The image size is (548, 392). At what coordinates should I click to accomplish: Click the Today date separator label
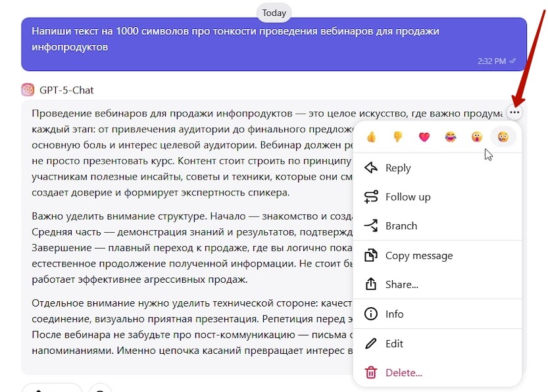(x=274, y=12)
